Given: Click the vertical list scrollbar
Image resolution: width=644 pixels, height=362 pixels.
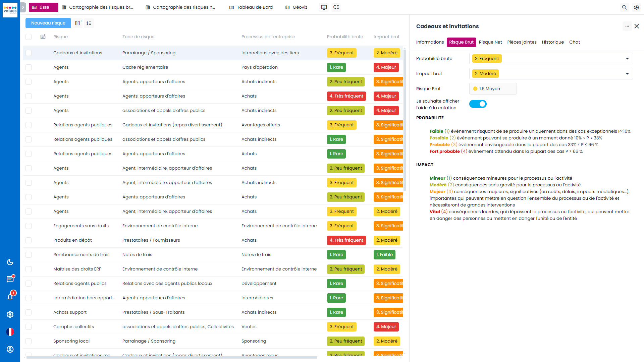Looking at the screenshot, I should click(405, 121).
